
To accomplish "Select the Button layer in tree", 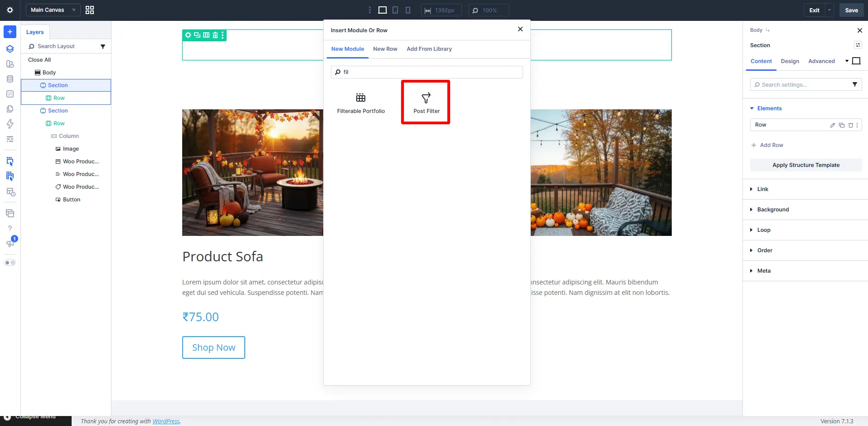I will click(x=68, y=200).
